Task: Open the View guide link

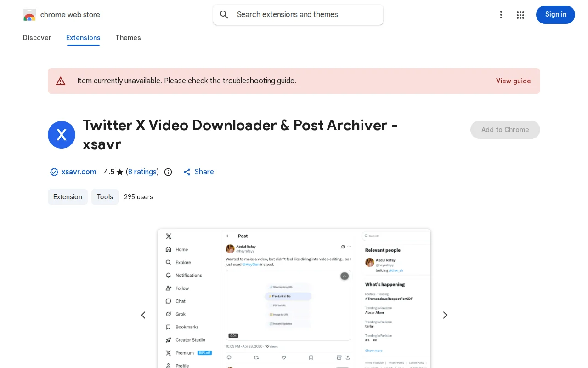Action: pos(513,81)
